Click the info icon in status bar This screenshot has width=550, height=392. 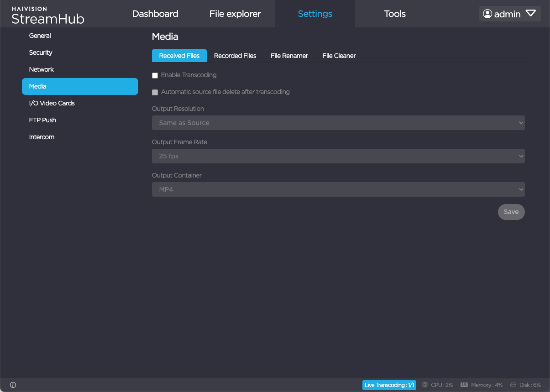(x=13, y=385)
